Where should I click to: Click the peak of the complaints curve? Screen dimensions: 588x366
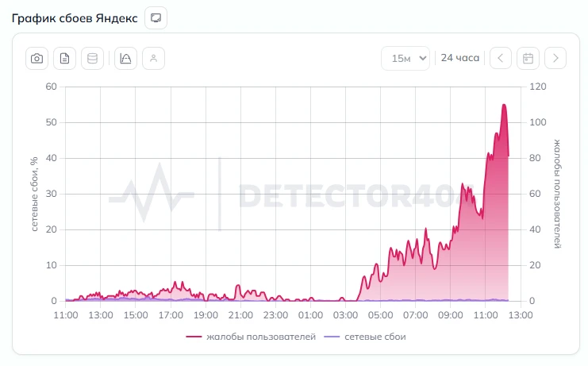click(504, 105)
